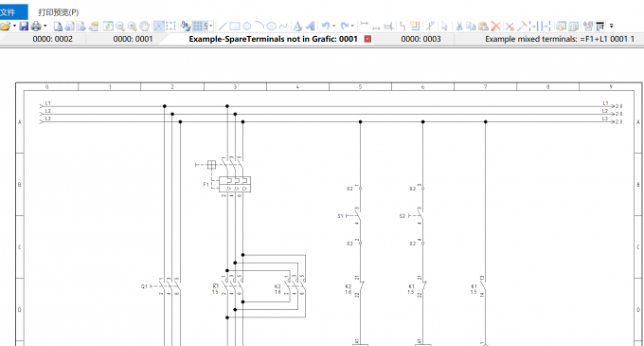The height and width of the screenshot is (346, 644).
Task: Go to the next page icon
Action: pos(80,27)
